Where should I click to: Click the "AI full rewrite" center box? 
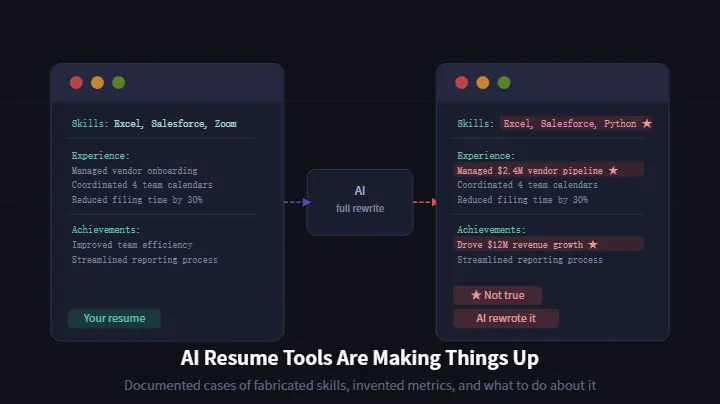click(359, 201)
